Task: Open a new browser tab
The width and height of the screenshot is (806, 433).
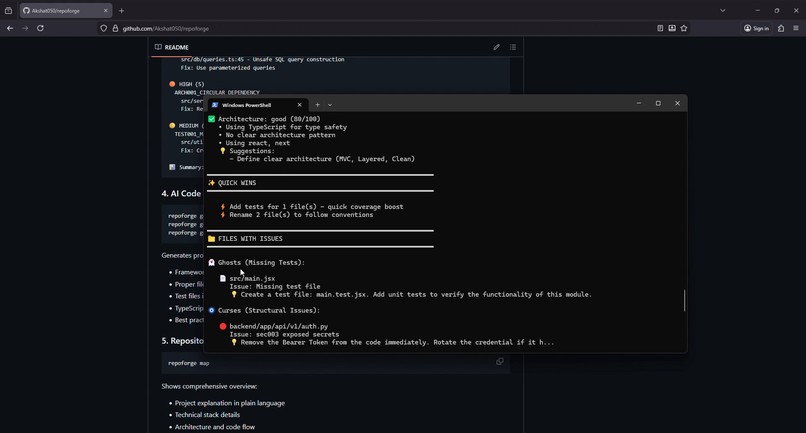Action: 121,10
